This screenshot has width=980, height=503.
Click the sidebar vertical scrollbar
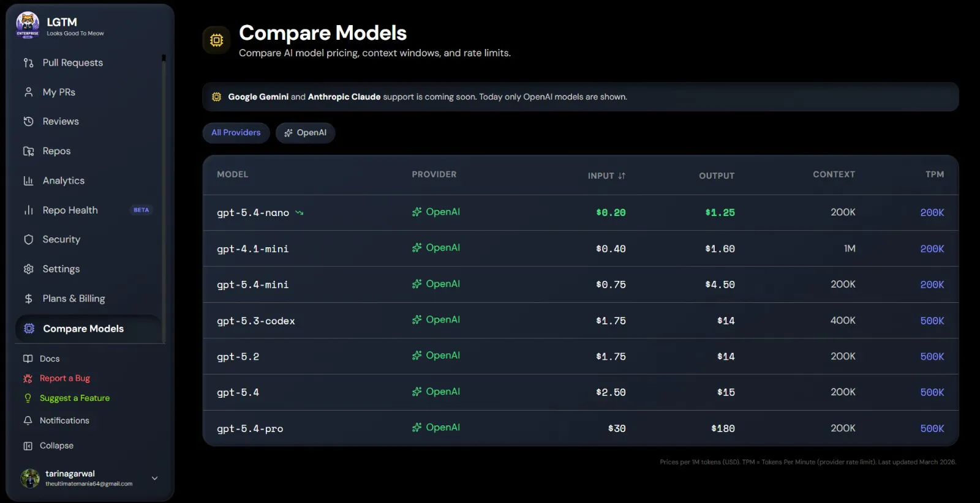coord(164,199)
